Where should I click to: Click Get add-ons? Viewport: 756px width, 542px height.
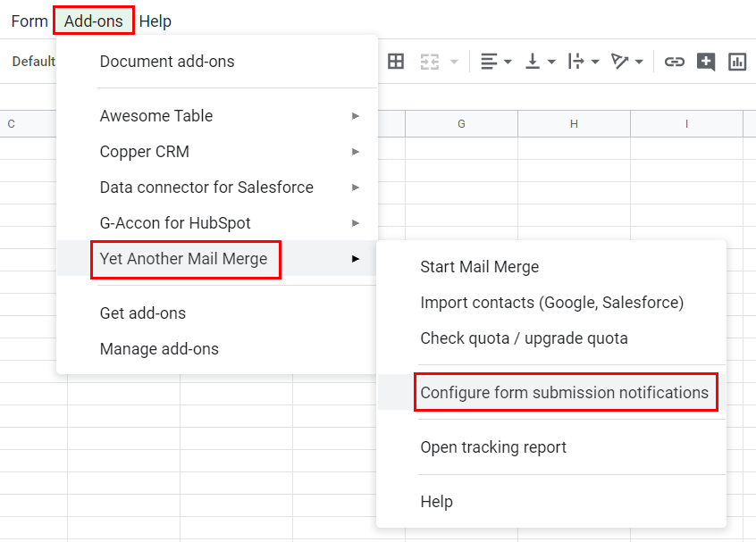[x=143, y=313]
